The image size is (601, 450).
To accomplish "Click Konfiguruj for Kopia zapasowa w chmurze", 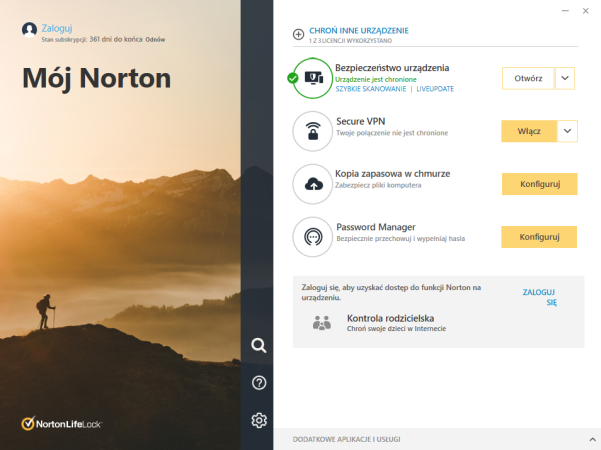I will tap(539, 184).
